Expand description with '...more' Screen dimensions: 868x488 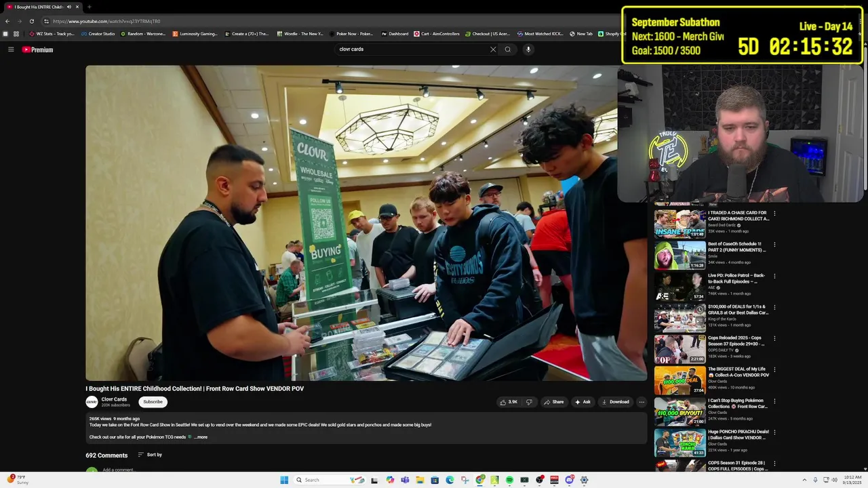coord(201,437)
